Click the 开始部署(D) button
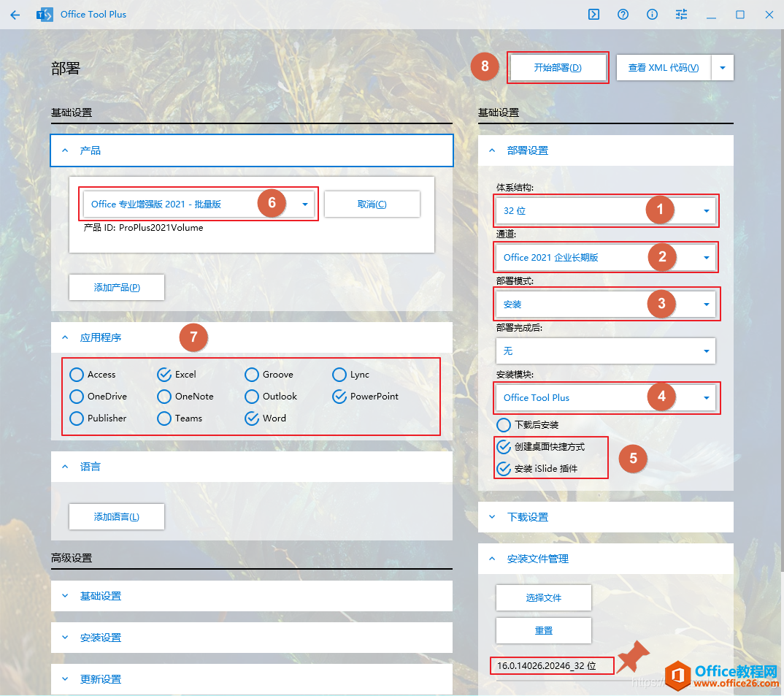 point(558,67)
